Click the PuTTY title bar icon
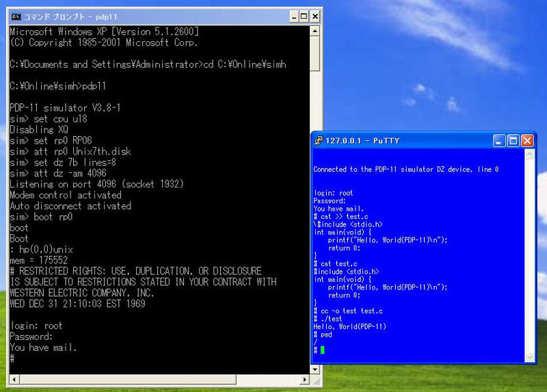This screenshot has height=392, width=547. tap(319, 140)
